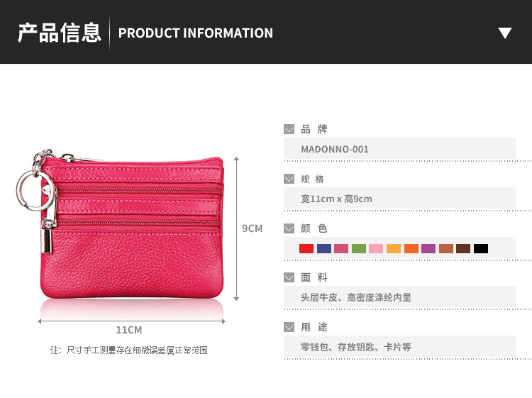Pick the dark brown color swatch
This screenshot has height=398, width=532.
(x=463, y=249)
